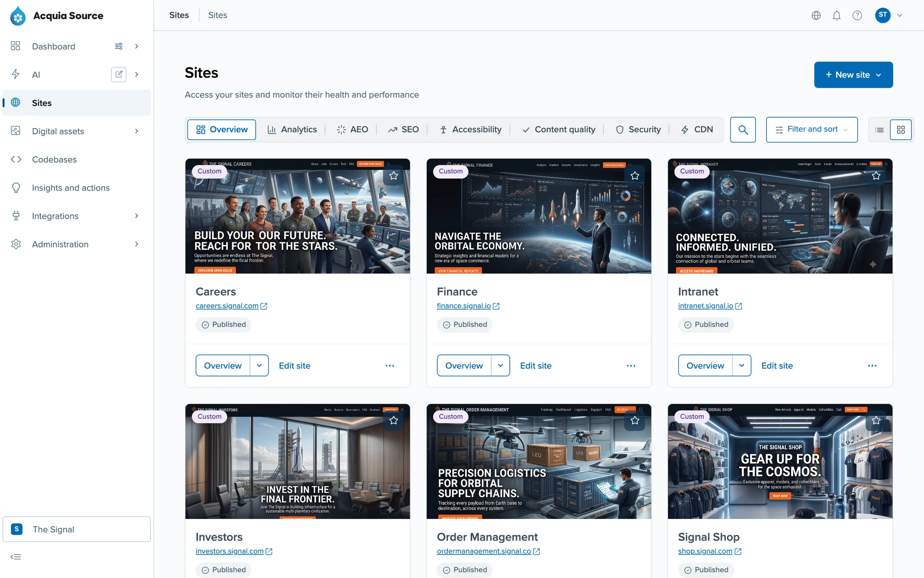Switch to the AEO tab
Viewport: 924px width, 578px height.
[352, 129]
